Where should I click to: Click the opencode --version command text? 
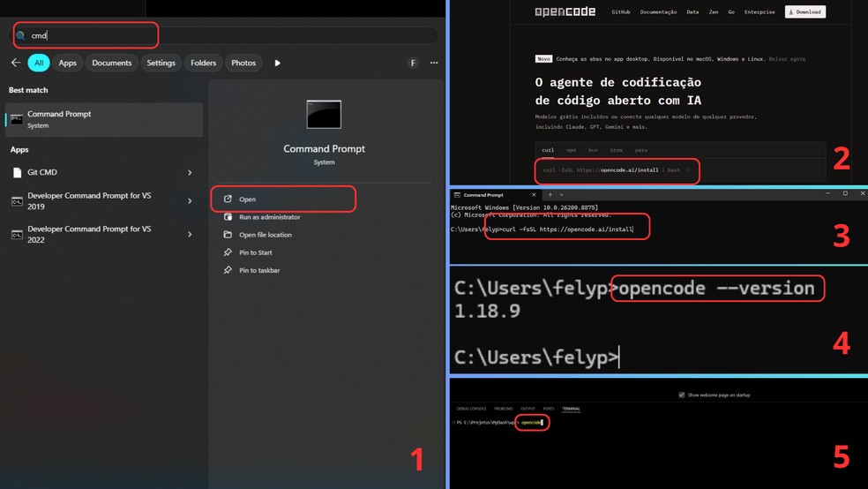(x=716, y=288)
